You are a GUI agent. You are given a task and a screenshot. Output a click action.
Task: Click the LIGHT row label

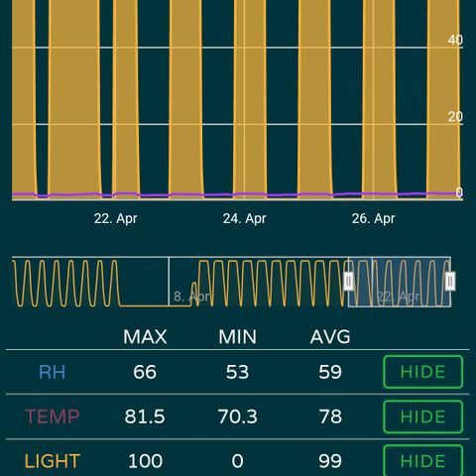tap(53, 461)
